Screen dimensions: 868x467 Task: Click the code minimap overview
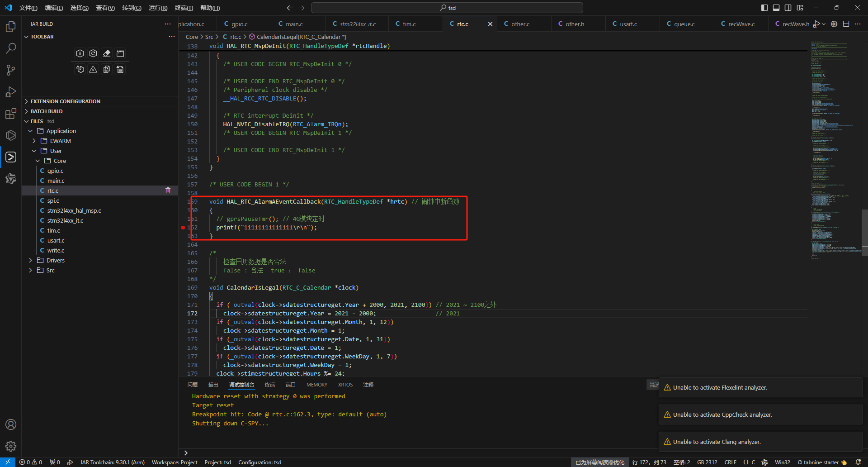pyautogui.click(x=835, y=149)
